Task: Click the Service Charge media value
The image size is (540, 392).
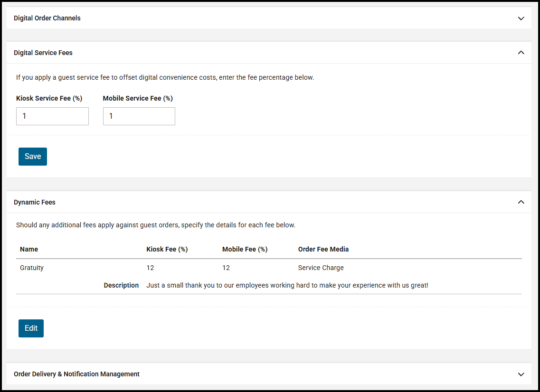Action: coord(321,268)
